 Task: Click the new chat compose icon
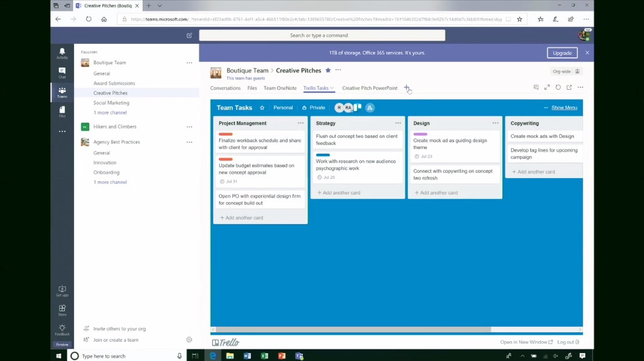point(190,36)
